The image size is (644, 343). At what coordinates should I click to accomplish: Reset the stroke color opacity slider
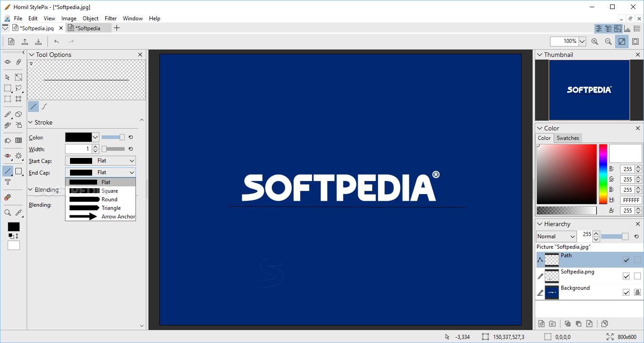point(131,137)
